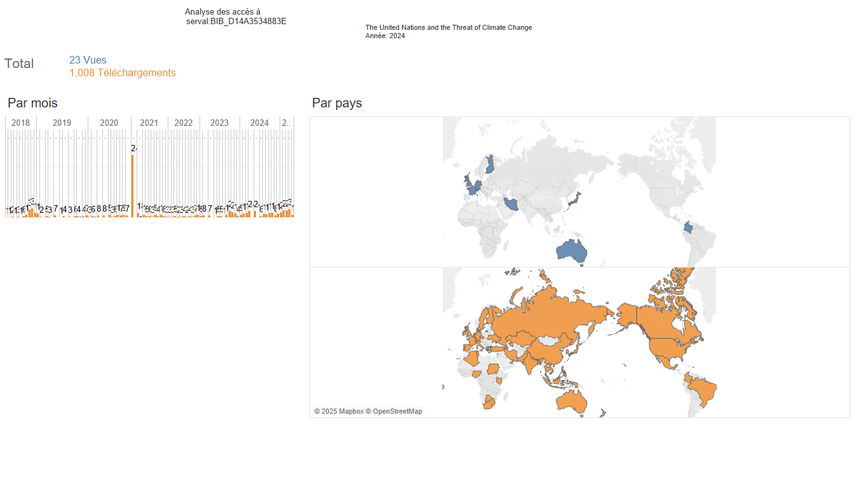Select the 2019 year column header
This screenshot has width=868, height=488.
coord(62,123)
